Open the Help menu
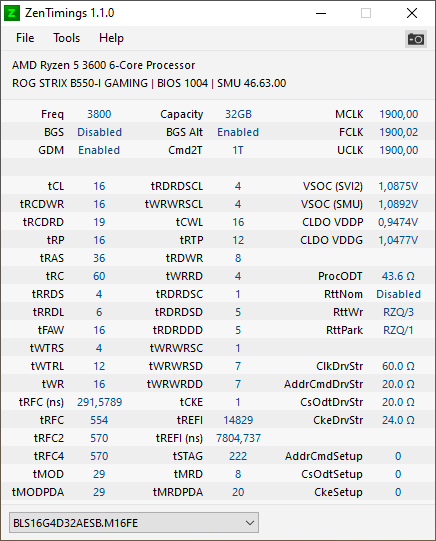Screen dimensions: 436x541 [111, 38]
